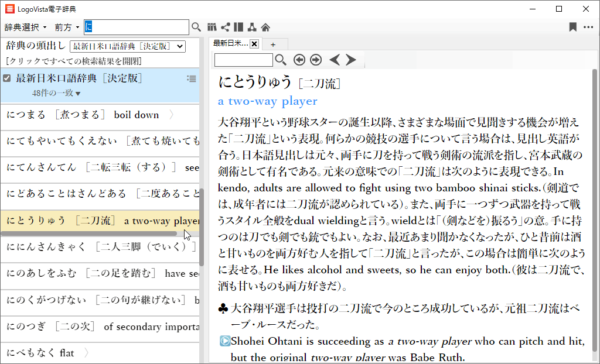The image size is (600, 364).
Task: Click the circled left arrow history button
Action: [299, 60]
